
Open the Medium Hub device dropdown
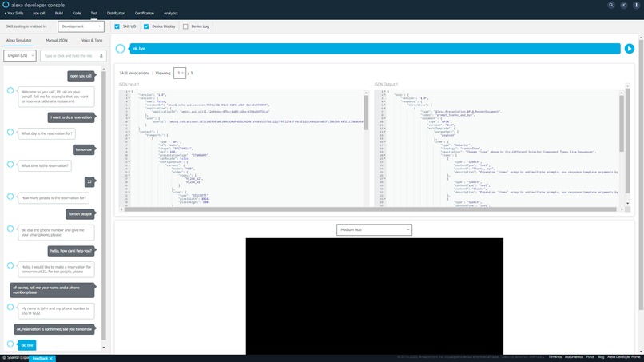click(374, 229)
